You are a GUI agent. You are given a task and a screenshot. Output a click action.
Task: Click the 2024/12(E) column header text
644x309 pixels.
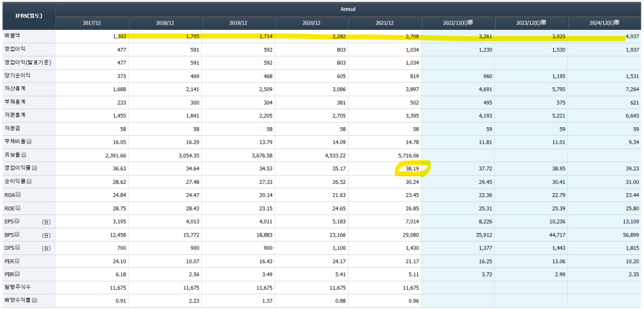click(x=601, y=23)
